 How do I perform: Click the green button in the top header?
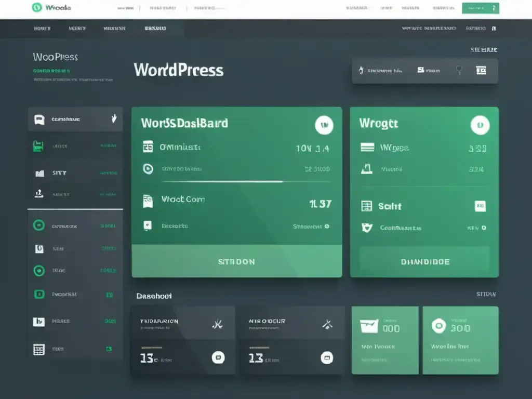[x=481, y=8]
